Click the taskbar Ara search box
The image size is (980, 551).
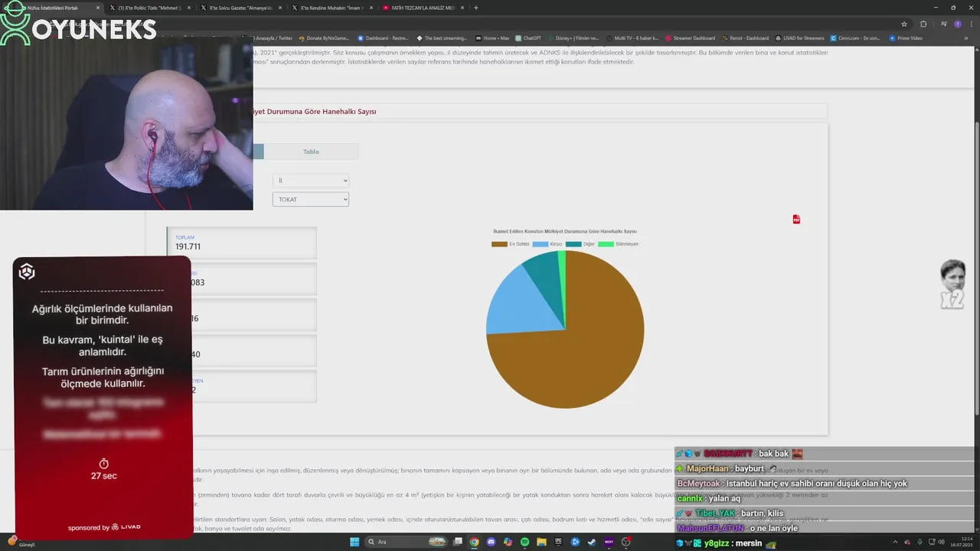[407, 542]
